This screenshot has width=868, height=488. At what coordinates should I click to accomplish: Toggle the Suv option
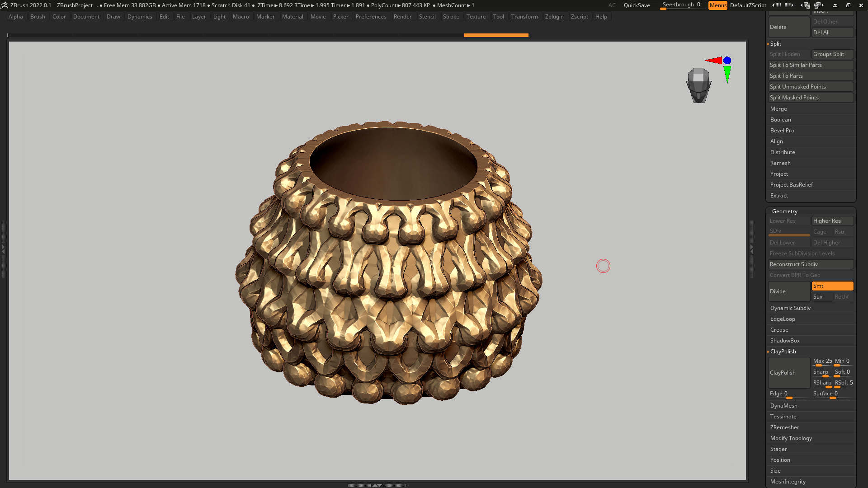pyautogui.click(x=822, y=297)
